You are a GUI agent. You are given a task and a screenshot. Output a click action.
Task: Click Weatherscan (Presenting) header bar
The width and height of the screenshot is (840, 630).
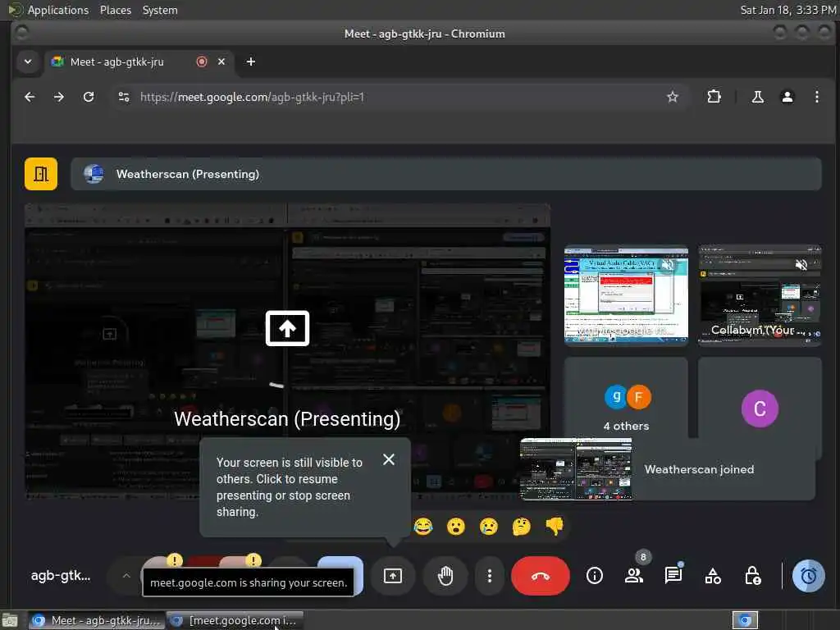[445, 174]
